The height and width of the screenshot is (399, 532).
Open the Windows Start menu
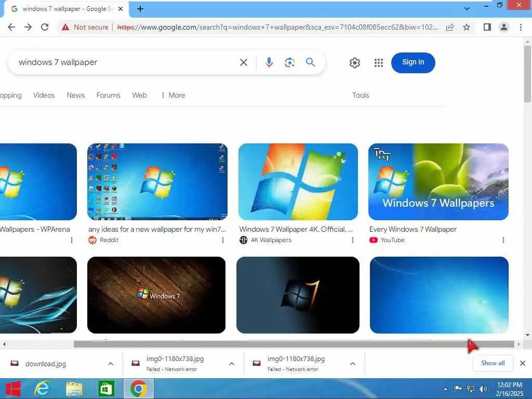coord(13,389)
